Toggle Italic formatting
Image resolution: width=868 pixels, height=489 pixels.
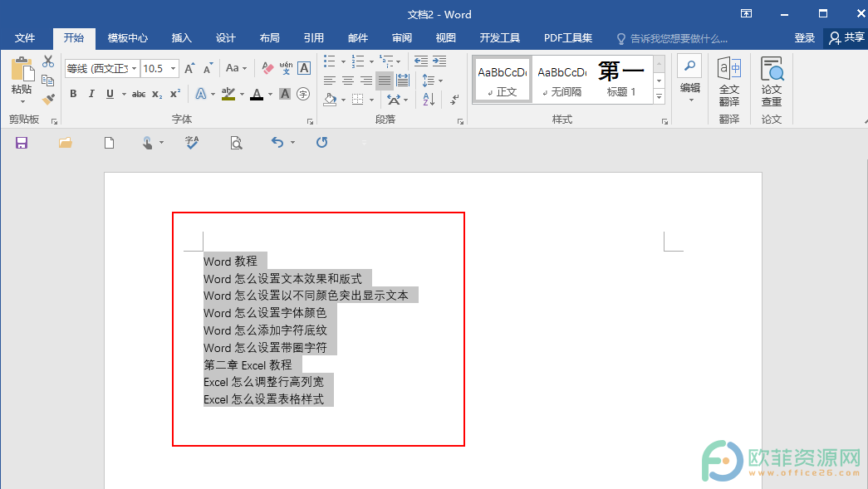point(91,94)
